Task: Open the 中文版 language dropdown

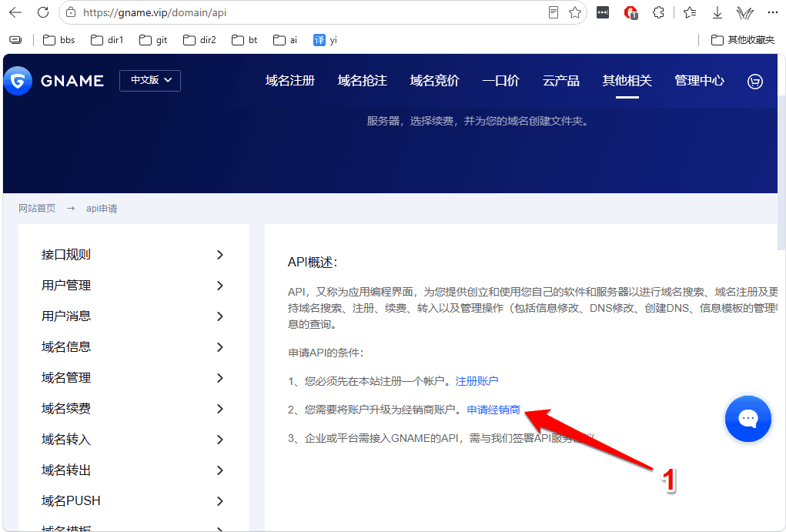Action: 150,80
